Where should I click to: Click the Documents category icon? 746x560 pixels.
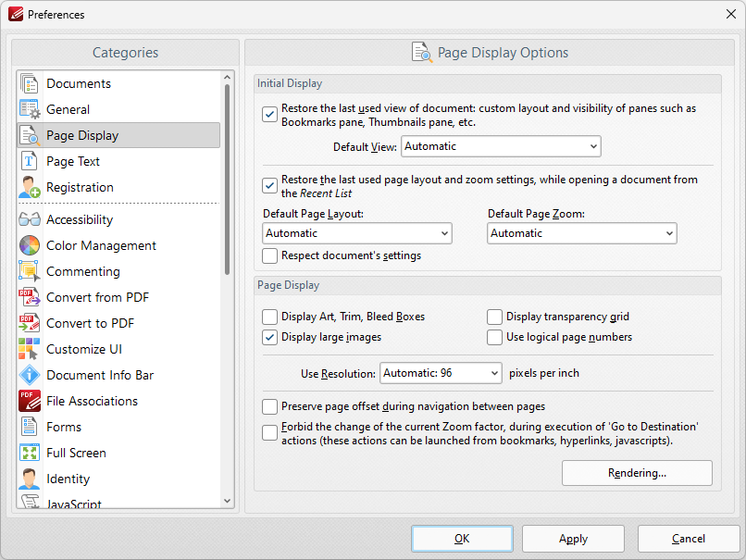(x=30, y=83)
